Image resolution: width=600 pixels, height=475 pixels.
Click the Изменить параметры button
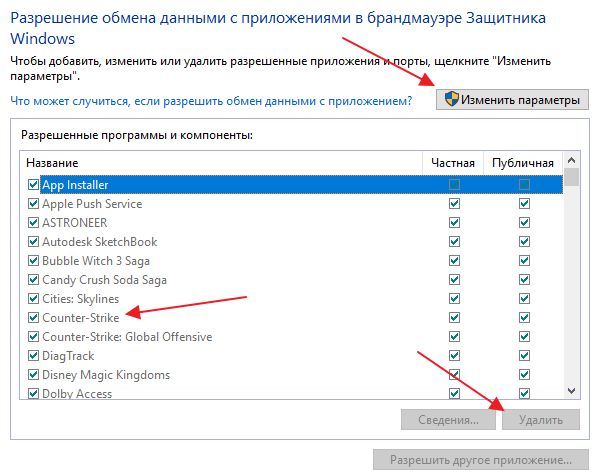tap(512, 100)
